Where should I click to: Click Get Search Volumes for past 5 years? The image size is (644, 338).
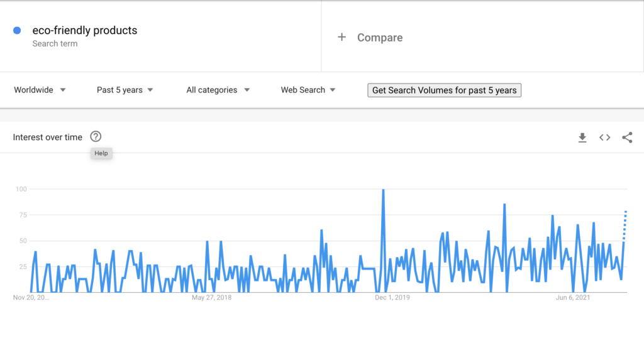pos(445,90)
